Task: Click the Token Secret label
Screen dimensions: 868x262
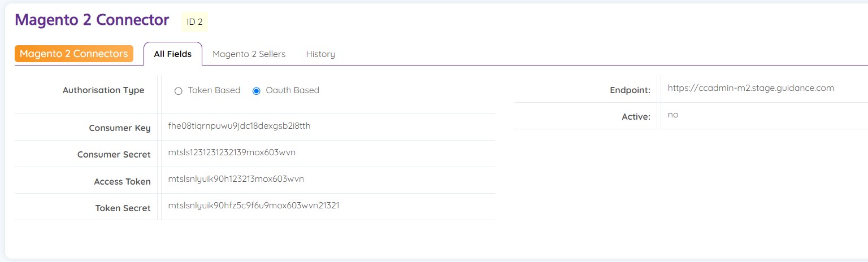Action: click(123, 208)
